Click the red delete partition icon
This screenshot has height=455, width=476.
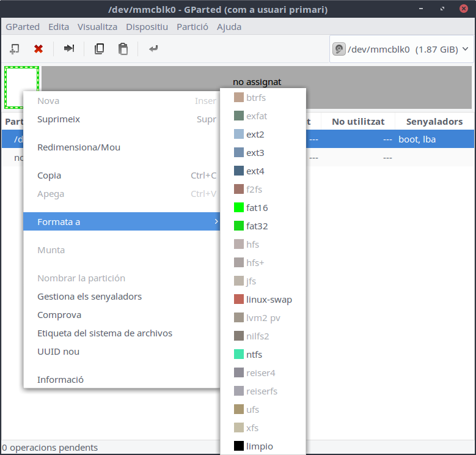click(38, 48)
